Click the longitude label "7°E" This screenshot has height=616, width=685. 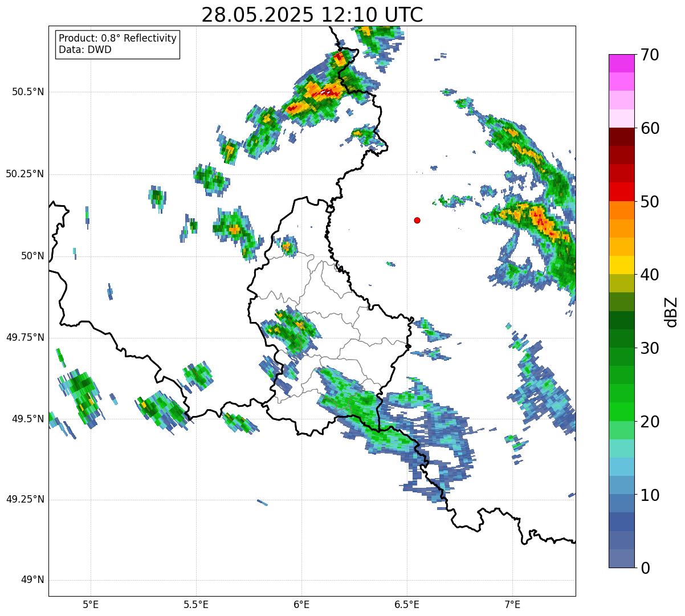point(512,604)
